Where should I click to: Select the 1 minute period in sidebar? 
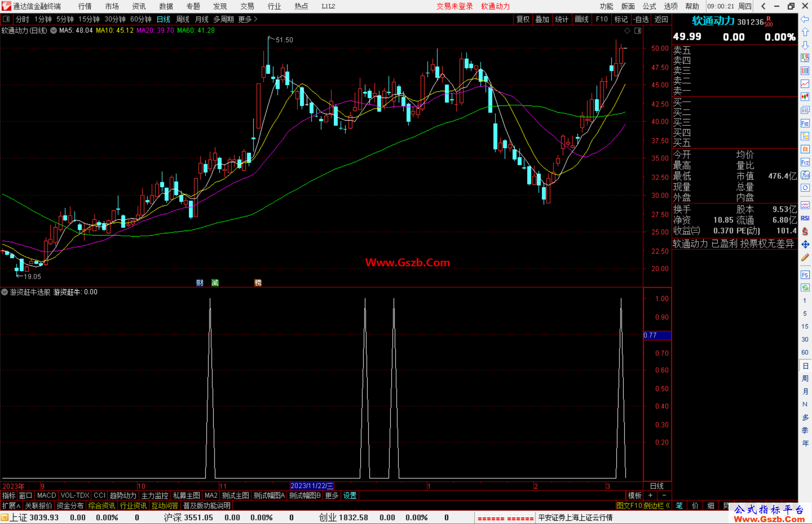click(805, 301)
